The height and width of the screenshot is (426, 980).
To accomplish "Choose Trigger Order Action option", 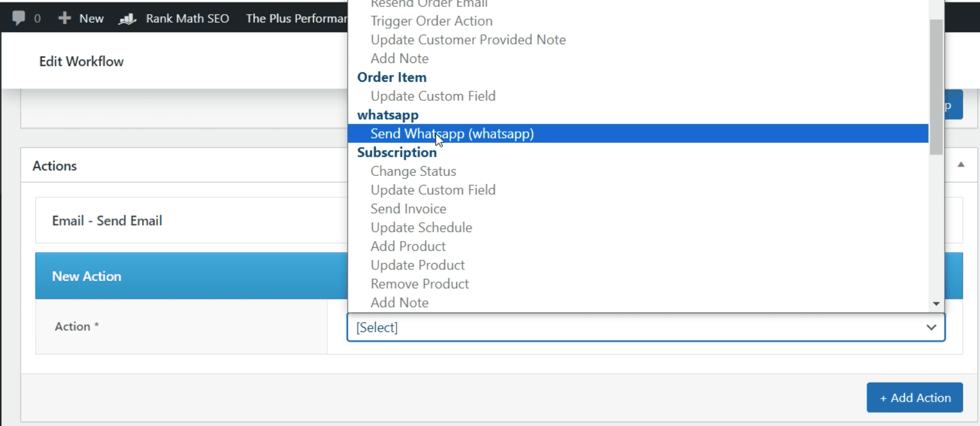I will 431,21.
